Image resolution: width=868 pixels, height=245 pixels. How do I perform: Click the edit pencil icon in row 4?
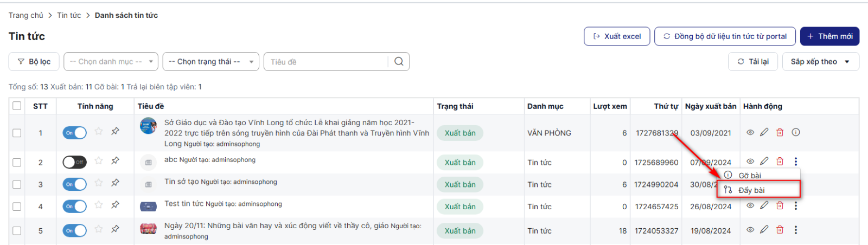[x=764, y=205]
